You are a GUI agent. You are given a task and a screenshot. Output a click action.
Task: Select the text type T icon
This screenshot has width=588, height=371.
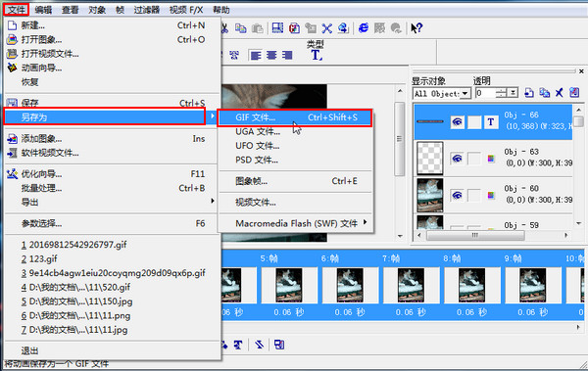(x=317, y=56)
